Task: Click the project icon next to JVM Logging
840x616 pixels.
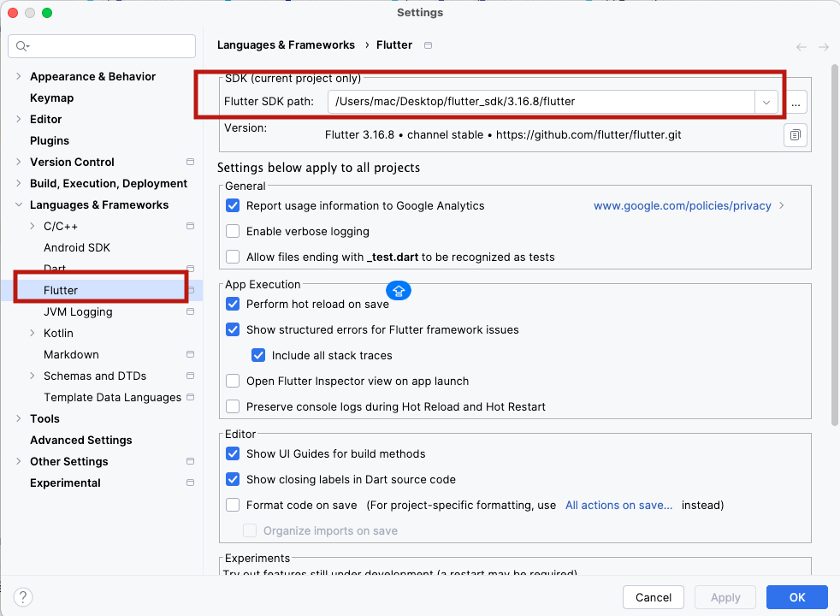Action: click(190, 311)
